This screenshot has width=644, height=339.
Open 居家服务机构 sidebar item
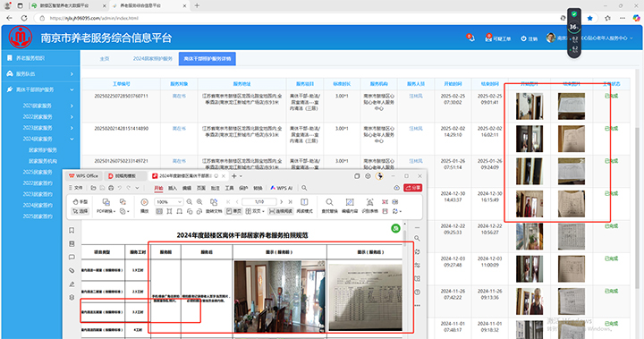tap(43, 161)
